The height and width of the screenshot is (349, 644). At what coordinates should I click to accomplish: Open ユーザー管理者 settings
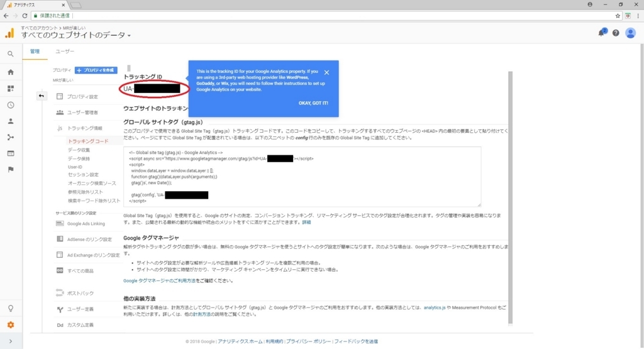coord(82,113)
